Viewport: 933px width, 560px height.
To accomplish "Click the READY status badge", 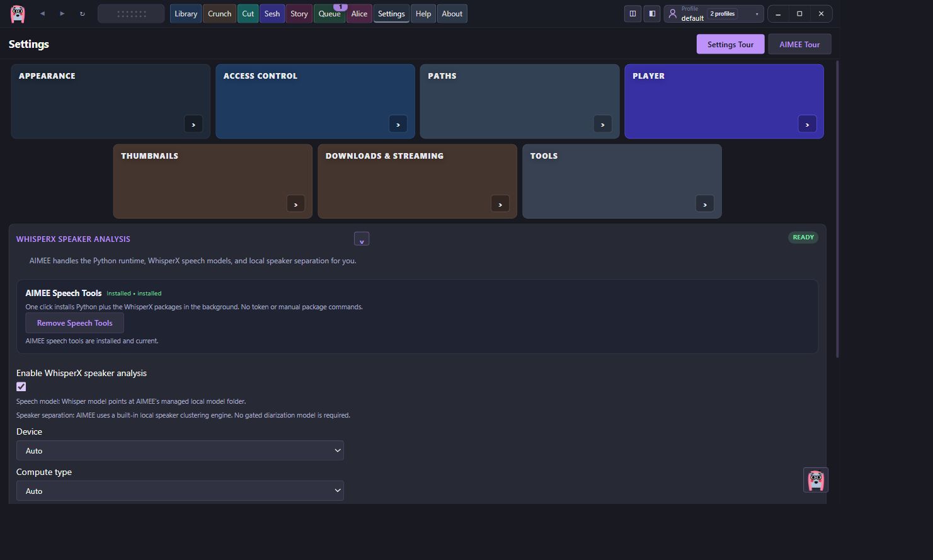I will click(x=803, y=237).
